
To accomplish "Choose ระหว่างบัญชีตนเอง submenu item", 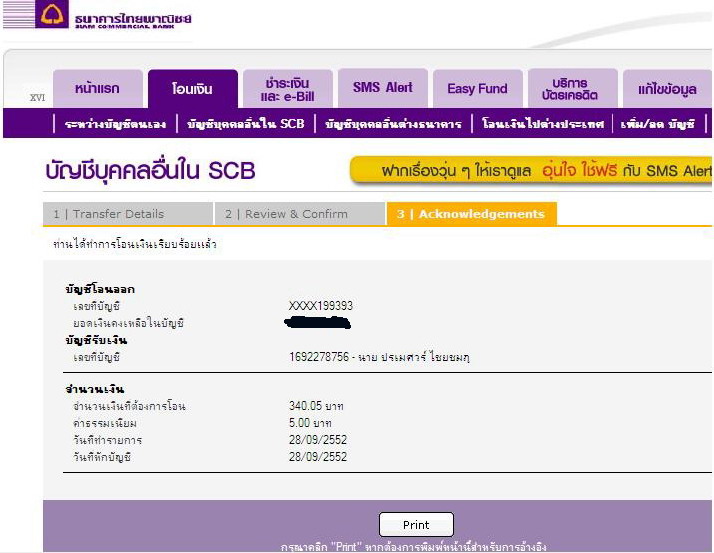I will click(115, 123).
